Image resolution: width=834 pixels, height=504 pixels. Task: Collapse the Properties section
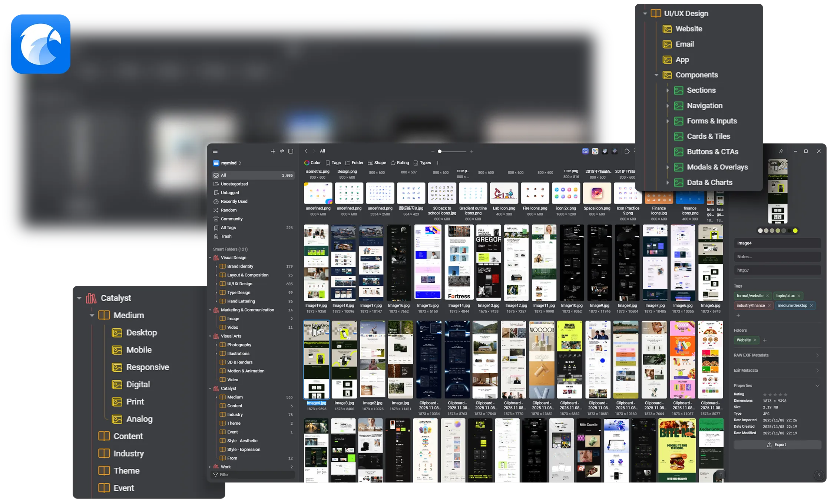tap(817, 386)
